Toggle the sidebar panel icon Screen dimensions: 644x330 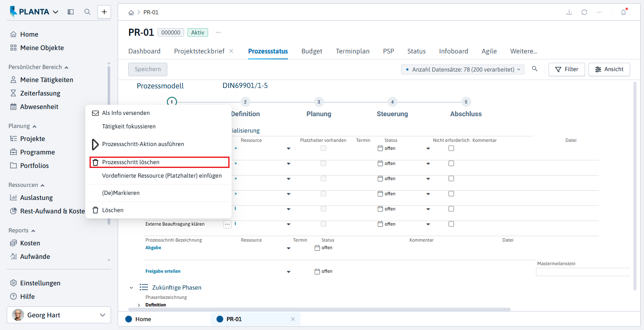[71, 12]
